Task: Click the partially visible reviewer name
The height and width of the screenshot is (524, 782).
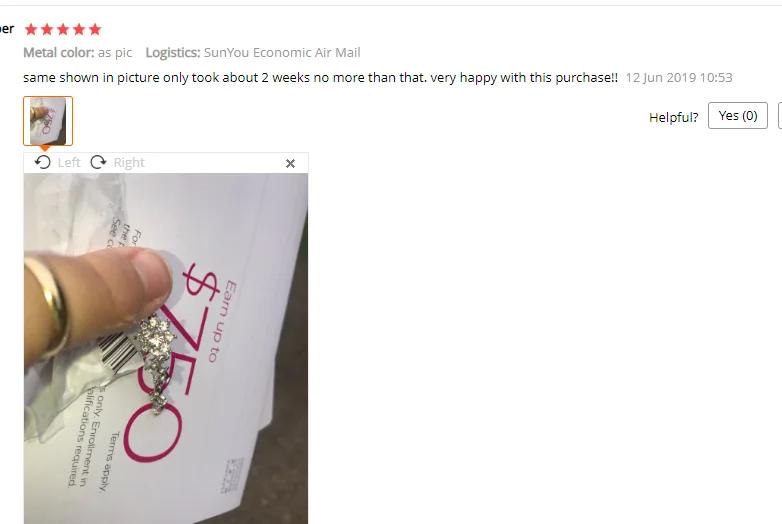Action: click(x=7, y=28)
